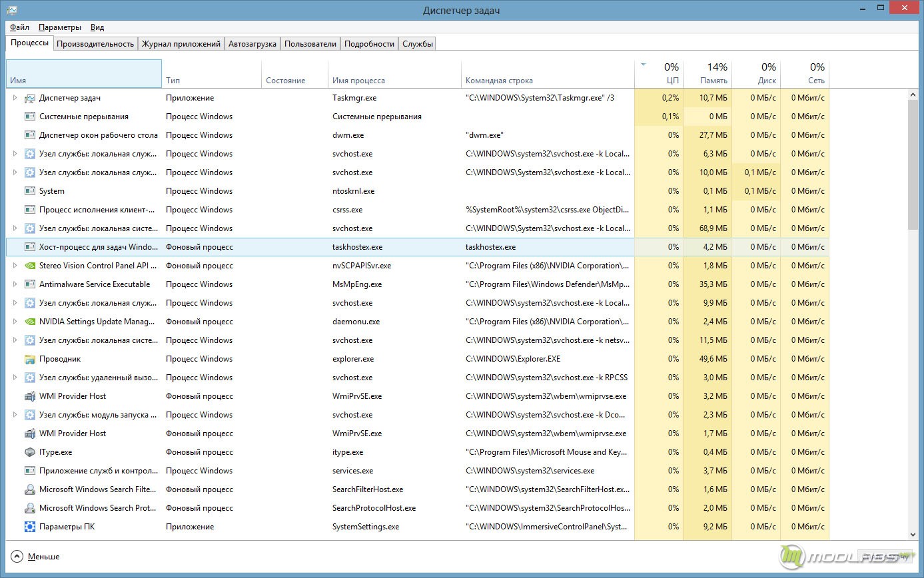
Task: Switch to the Автозагрузка tab
Action: 252,44
